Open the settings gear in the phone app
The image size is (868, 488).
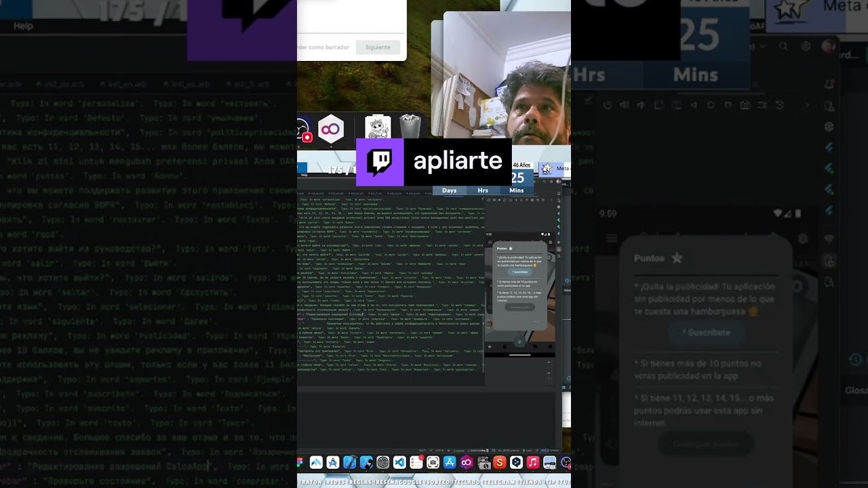click(551, 242)
